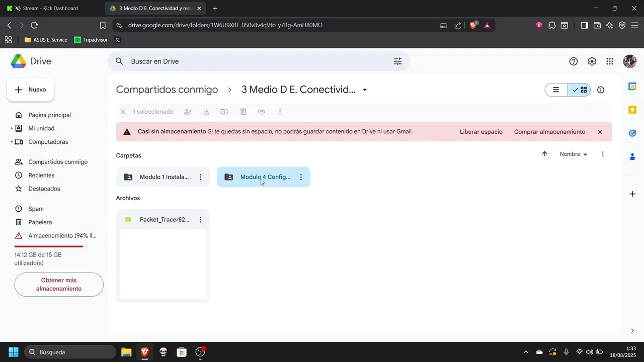Image resolution: width=644 pixels, height=362 pixels.
Task: Click Comprar almacenamiento link
Action: click(549, 132)
